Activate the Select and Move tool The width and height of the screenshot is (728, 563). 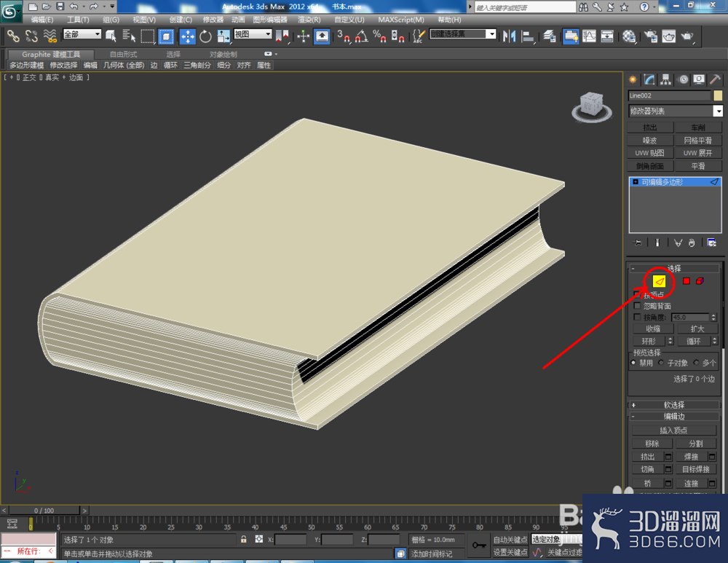[x=188, y=36]
